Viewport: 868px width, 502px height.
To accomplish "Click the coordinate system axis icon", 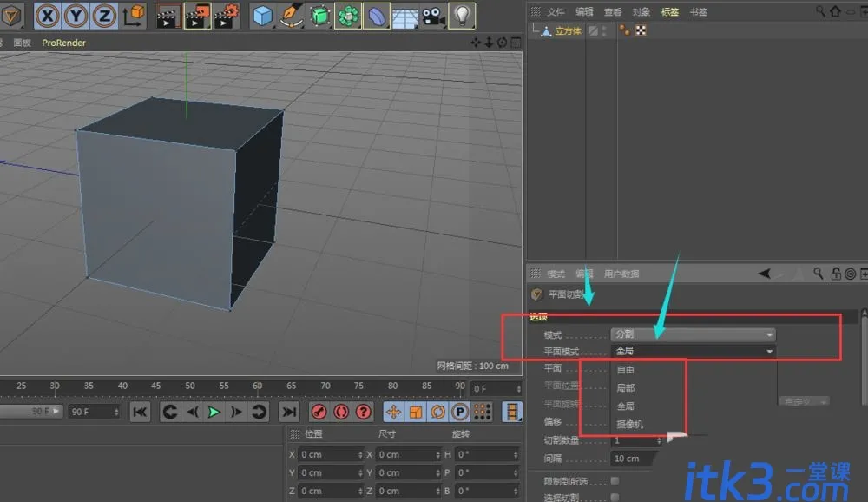I will (134, 16).
